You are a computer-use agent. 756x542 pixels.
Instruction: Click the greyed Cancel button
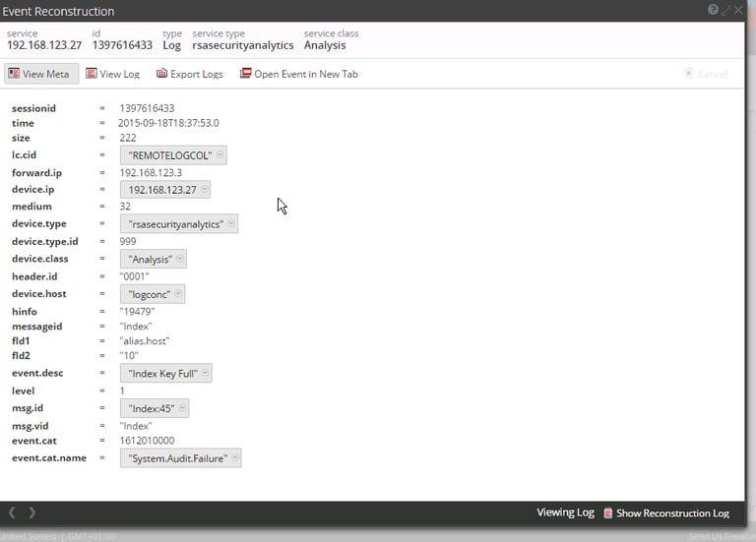tap(706, 74)
